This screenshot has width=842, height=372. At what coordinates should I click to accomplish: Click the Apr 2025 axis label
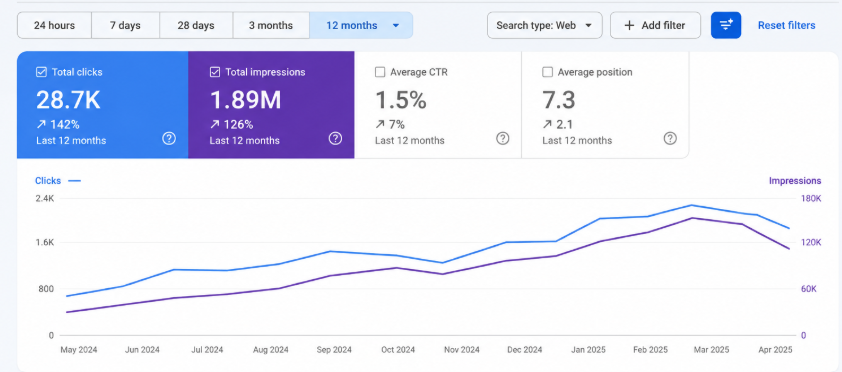point(775,350)
